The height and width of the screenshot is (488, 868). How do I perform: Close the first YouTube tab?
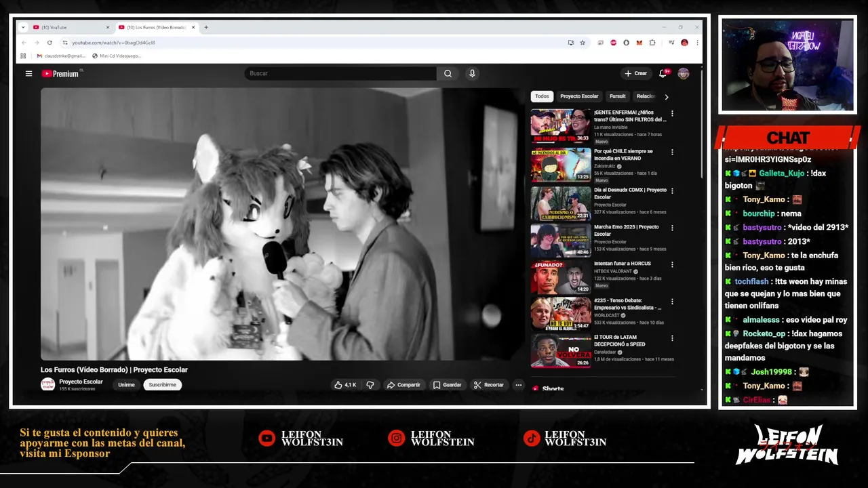(x=107, y=27)
